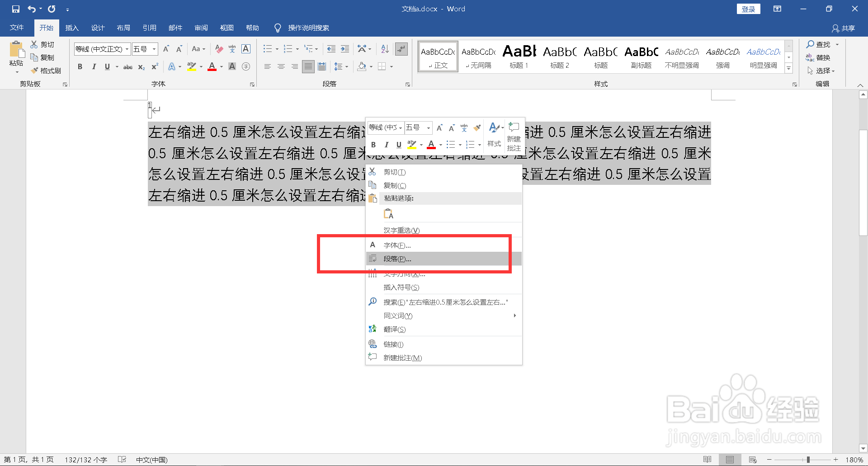
Task: Apply the yellow text highlight color in ribbon
Action: point(192,67)
